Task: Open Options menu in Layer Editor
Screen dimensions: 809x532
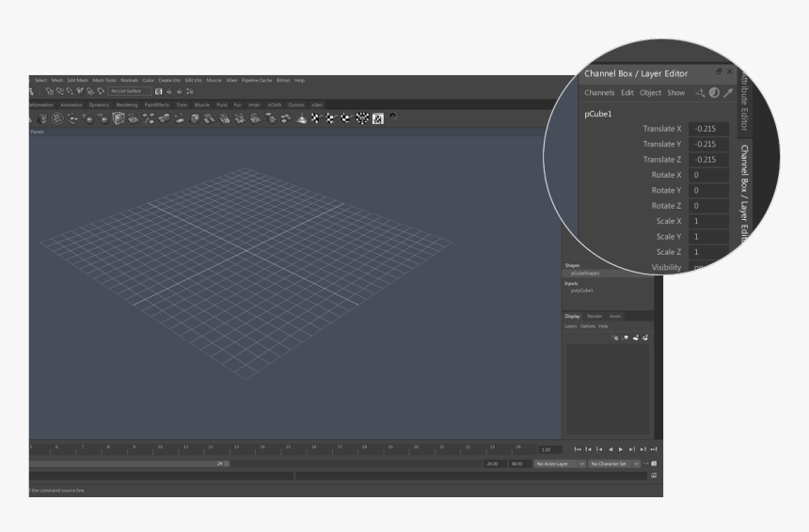Action: click(588, 326)
